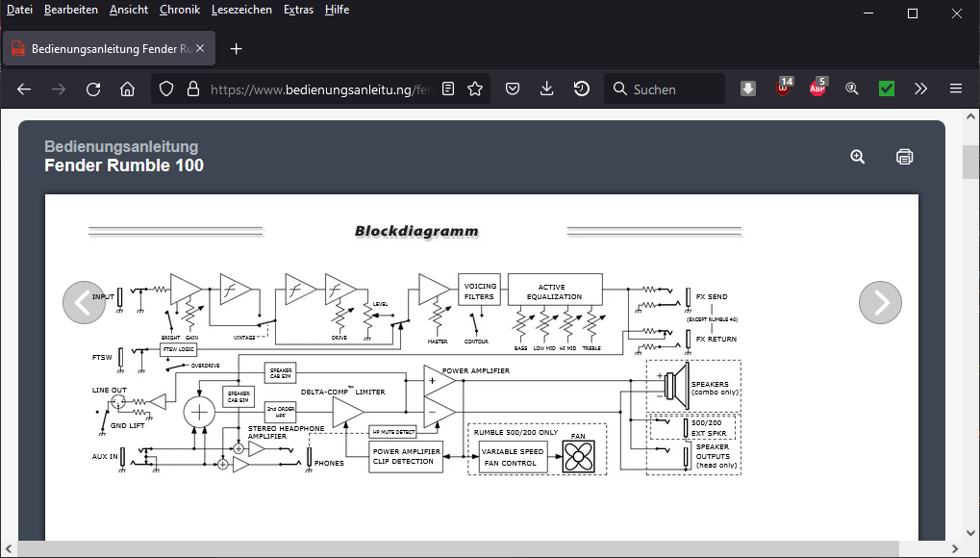Open the Bearbeiten menu

(71, 10)
